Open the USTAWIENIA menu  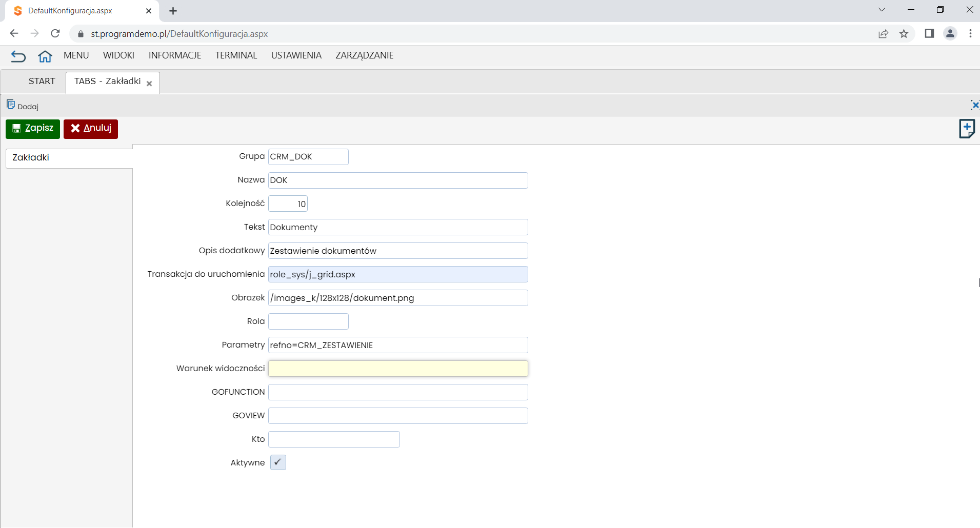(x=296, y=55)
